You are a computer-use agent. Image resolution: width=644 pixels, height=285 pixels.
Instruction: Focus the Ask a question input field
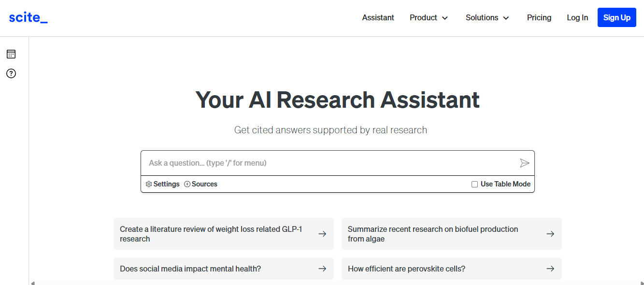tap(329, 163)
